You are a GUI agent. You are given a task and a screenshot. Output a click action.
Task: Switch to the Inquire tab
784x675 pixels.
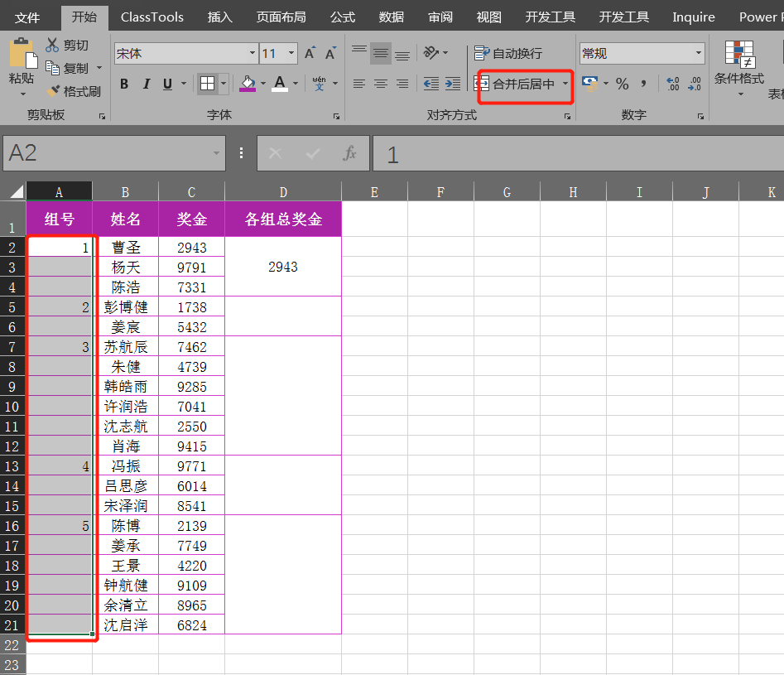(694, 17)
